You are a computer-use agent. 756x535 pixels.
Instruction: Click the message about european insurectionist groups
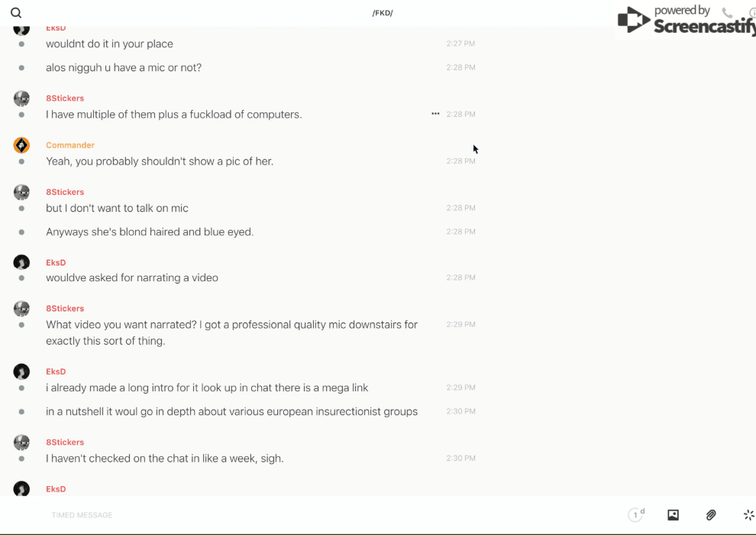(231, 412)
